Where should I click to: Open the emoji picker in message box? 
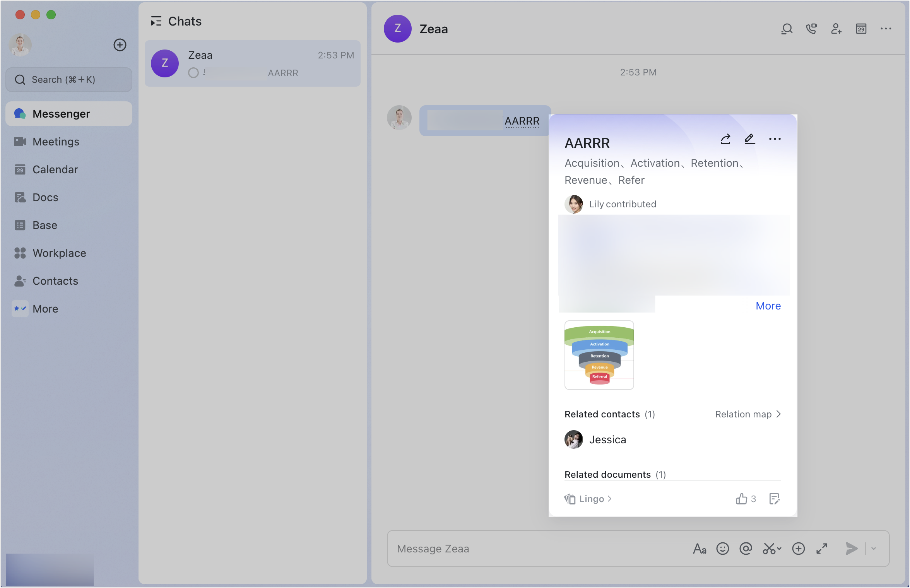click(722, 549)
